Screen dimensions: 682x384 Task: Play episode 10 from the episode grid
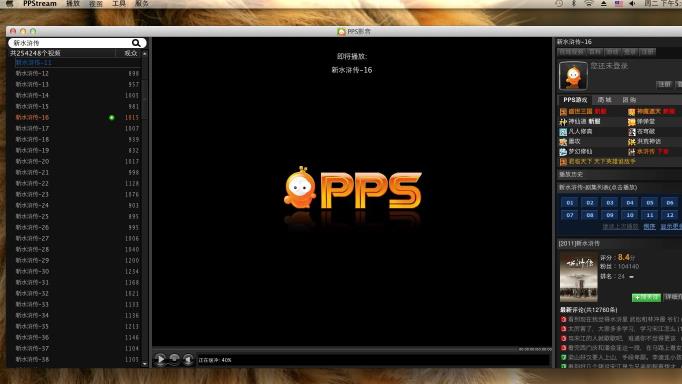[630, 215]
